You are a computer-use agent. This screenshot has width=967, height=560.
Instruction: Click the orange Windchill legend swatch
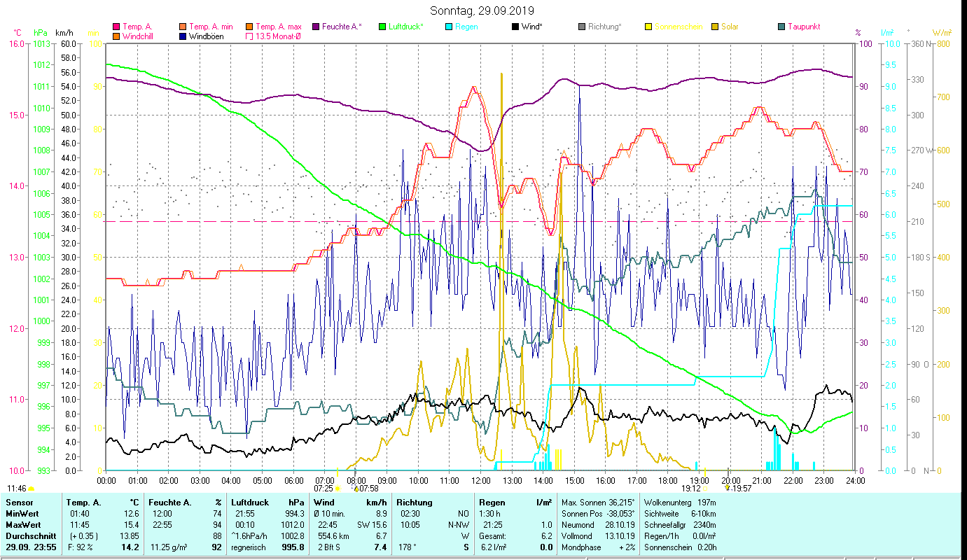[x=116, y=36]
